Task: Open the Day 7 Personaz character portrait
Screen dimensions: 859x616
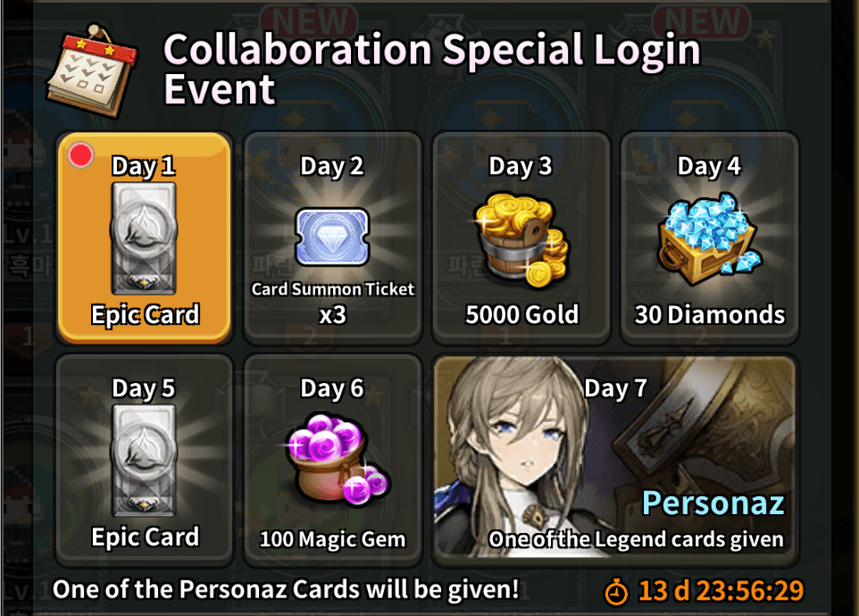Action: click(614, 459)
